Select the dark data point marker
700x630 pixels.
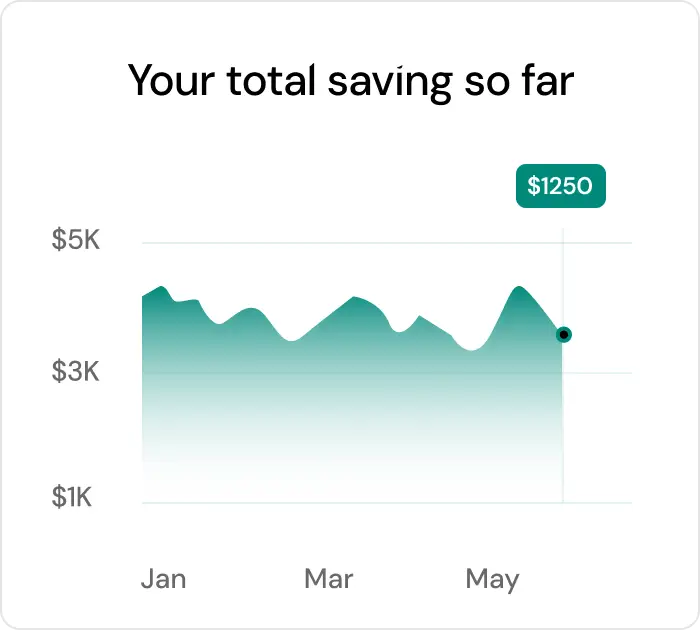click(564, 334)
